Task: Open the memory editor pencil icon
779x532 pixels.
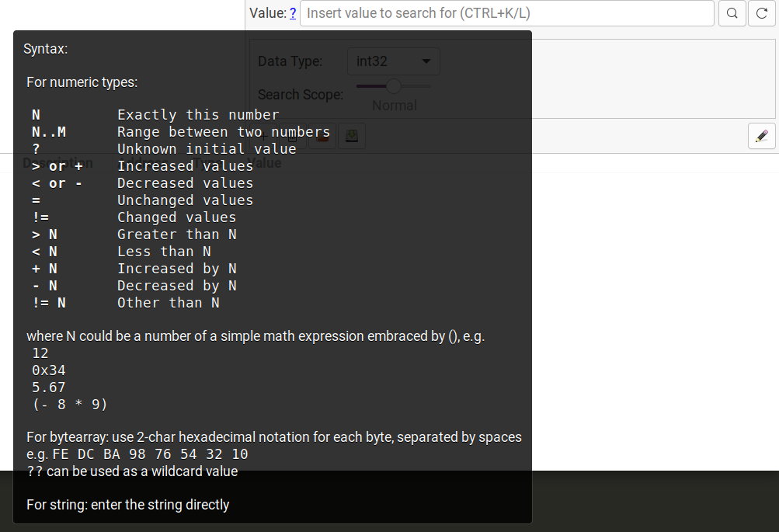Action: [760, 136]
